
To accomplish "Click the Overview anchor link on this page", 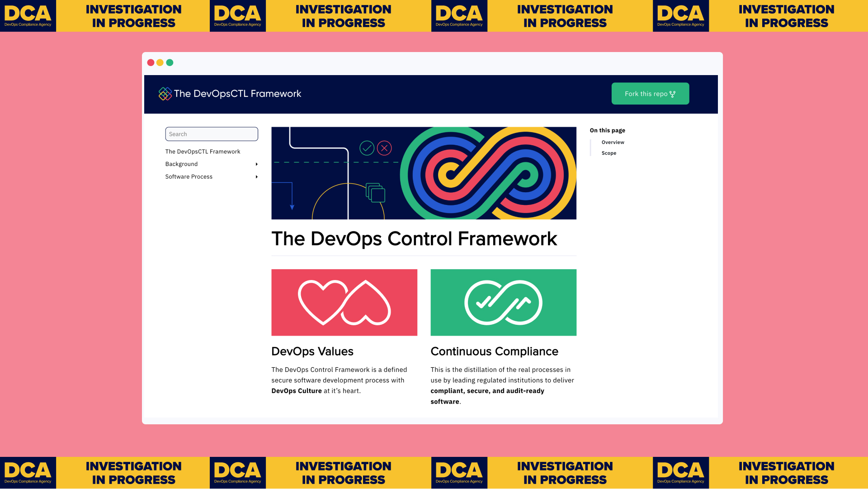I will click(x=613, y=142).
